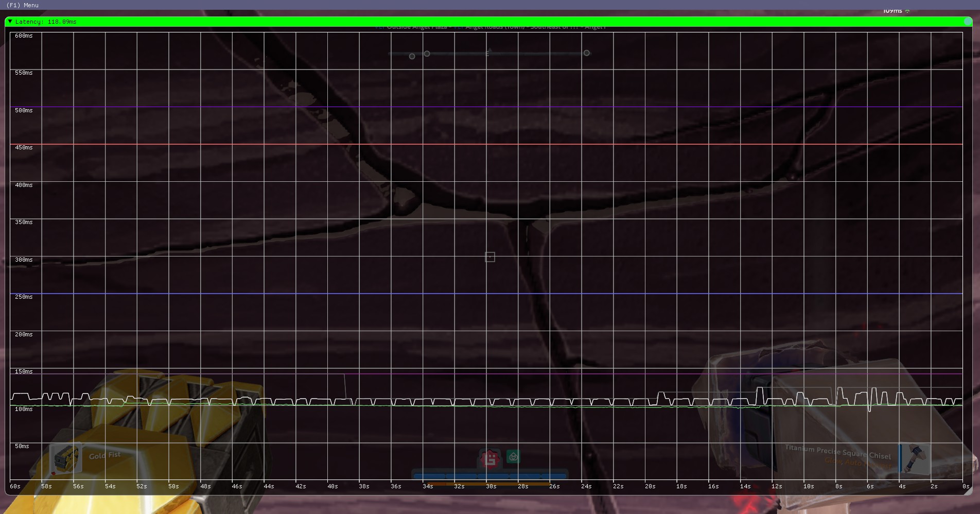980x514 pixels.
Task: Click the 400ms axis label
Action: click(x=24, y=185)
